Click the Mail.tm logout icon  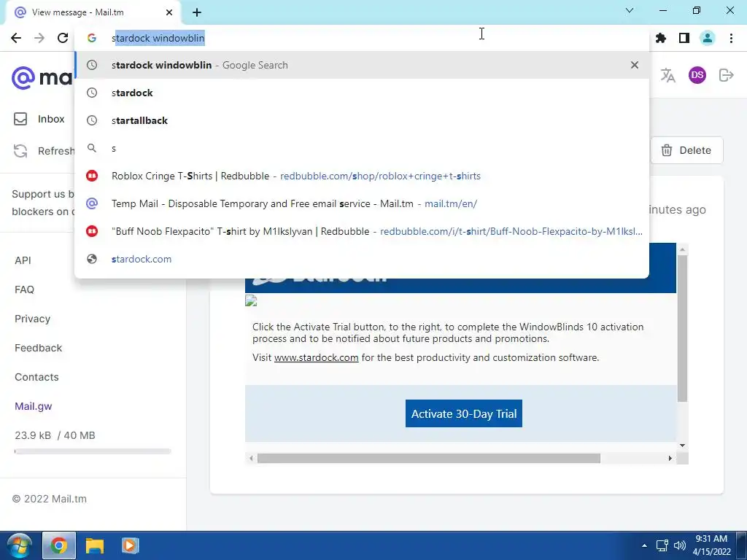pos(726,75)
